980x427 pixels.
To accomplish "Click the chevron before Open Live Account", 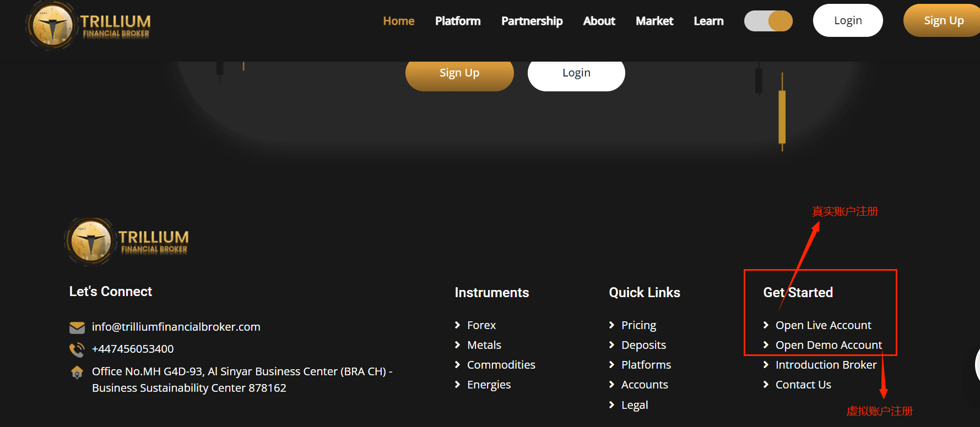I will click(766, 325).
